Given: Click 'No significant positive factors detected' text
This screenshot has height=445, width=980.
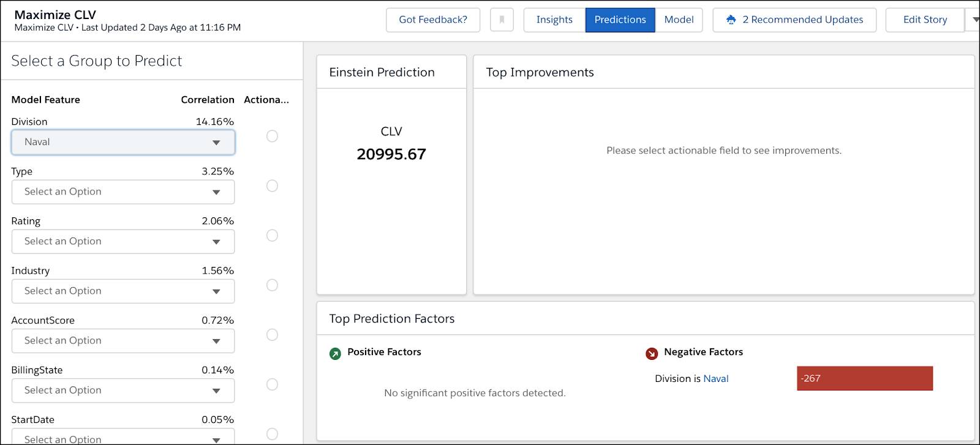Looking at the screenshot, I should click(x=475, y=393).
